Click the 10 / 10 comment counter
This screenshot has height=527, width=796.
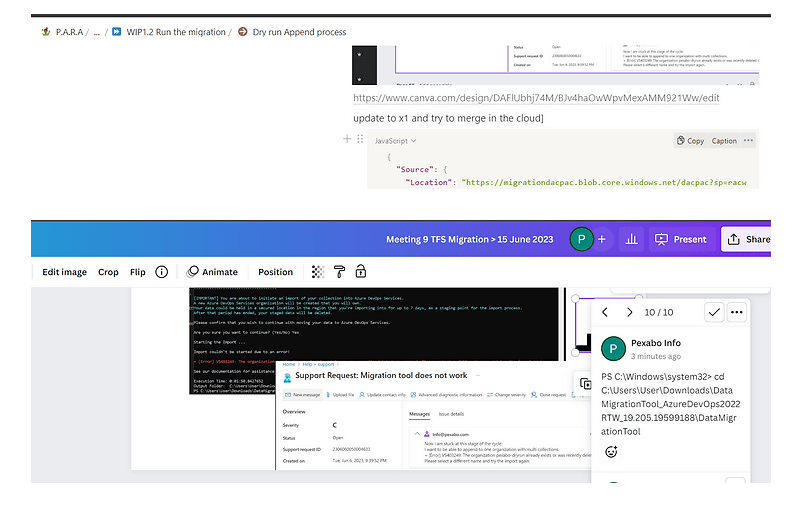click(659, 312)
